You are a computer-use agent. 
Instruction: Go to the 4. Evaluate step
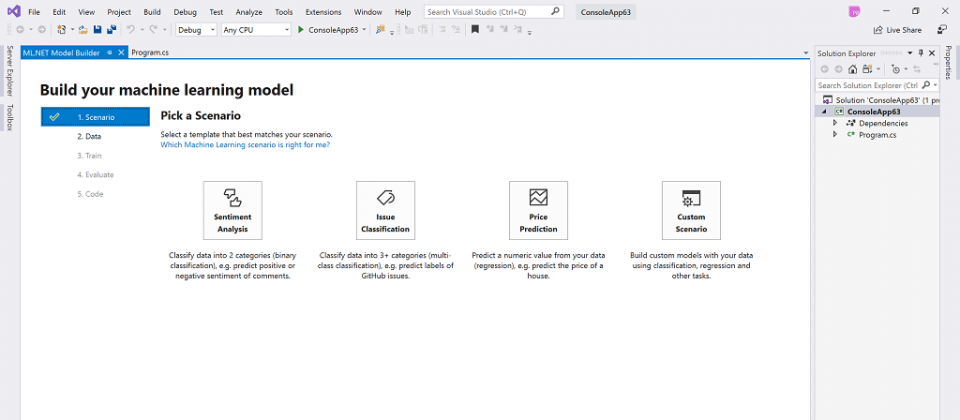tap(96, 174)
